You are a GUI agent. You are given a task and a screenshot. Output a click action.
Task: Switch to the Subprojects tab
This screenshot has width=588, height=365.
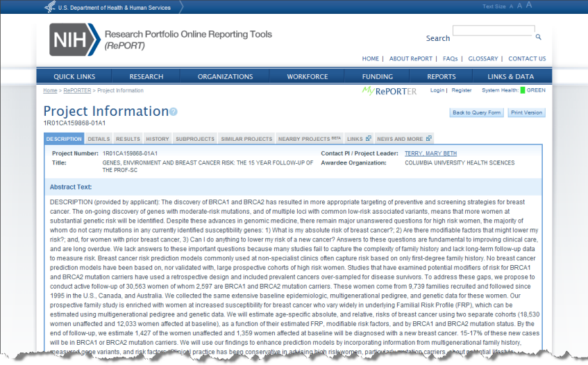pos(195,139)
